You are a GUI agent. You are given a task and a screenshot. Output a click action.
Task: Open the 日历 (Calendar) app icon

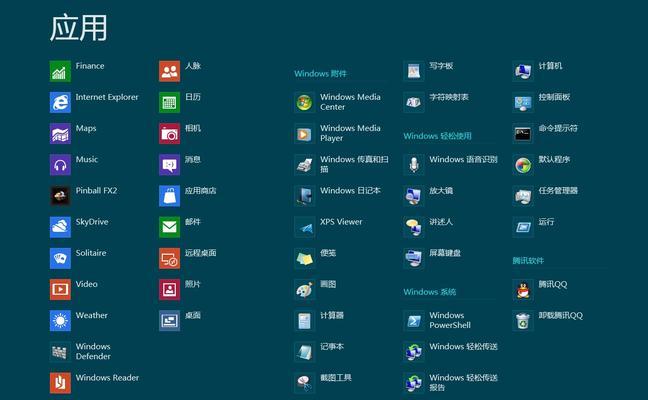tap(169, 102)
